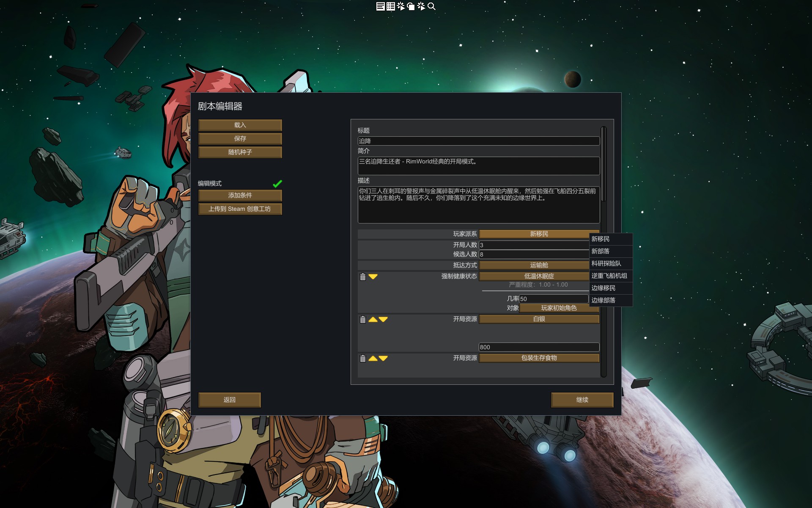Click the 候选人数 field with value 8
The image size is (812, 508).
coord(534,254)
